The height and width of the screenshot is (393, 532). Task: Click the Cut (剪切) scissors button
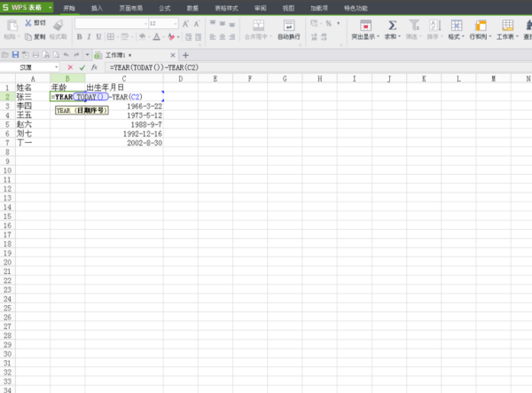point(35,23)
